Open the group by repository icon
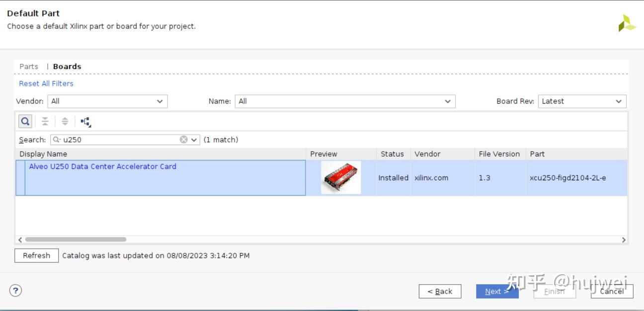The image size is (644, 311). click(85, 121)
